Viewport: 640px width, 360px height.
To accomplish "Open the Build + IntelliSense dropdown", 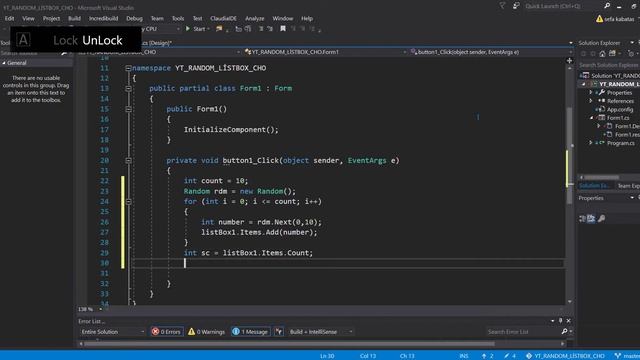I will click(x=321, y=332).
